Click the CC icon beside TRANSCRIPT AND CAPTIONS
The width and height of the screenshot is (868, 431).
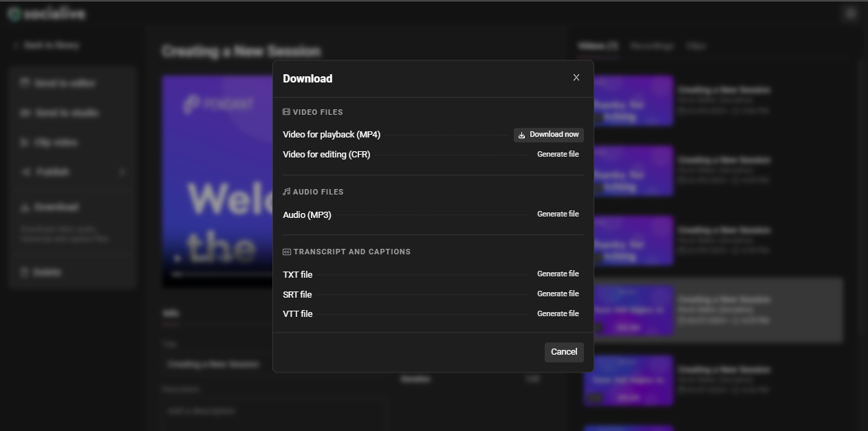pos(287,252)
